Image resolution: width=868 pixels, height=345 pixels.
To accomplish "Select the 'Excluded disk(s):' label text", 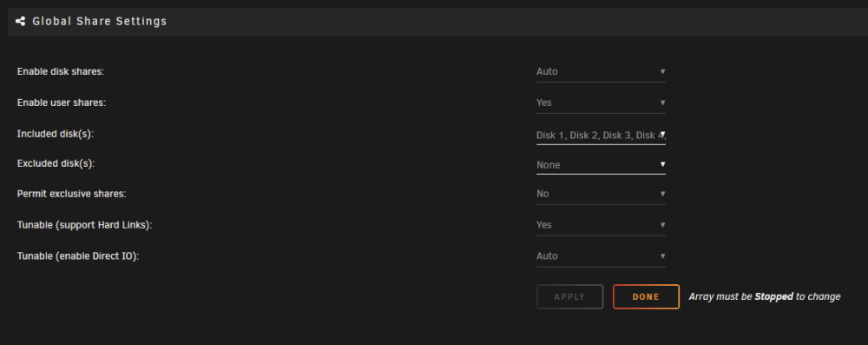I will [x=56, y=163].
